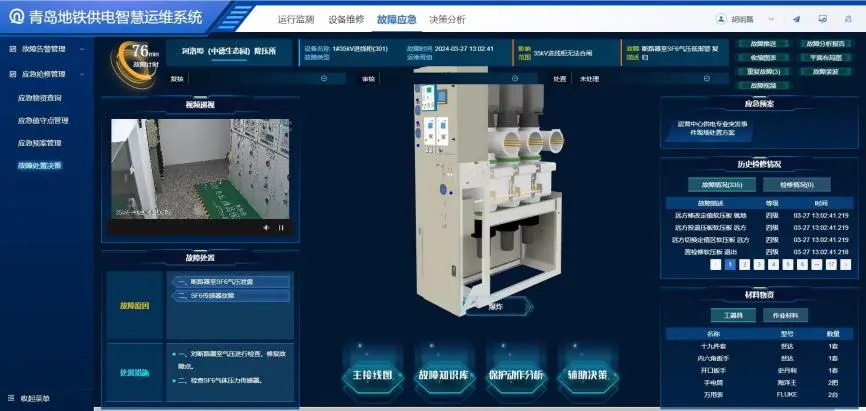
Task: Open 应急物资查询 in the sidebar
Action: tap(40, 98)
